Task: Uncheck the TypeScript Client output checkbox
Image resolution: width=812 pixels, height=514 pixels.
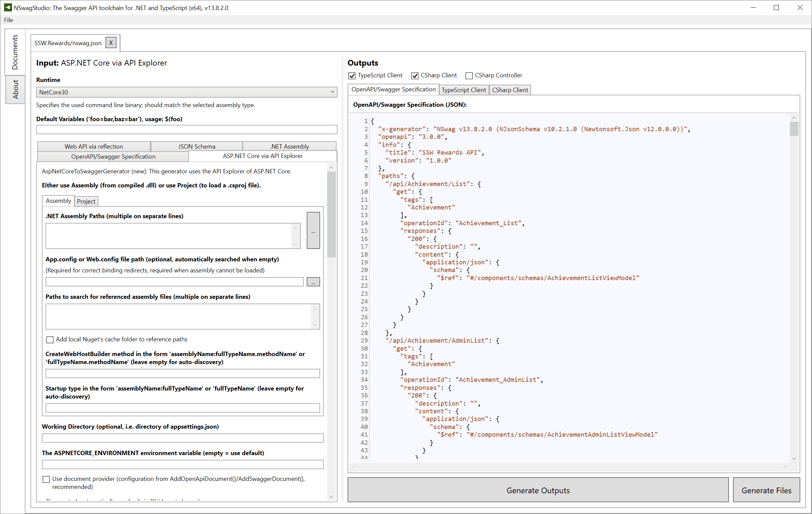Action: pos(352,76)
